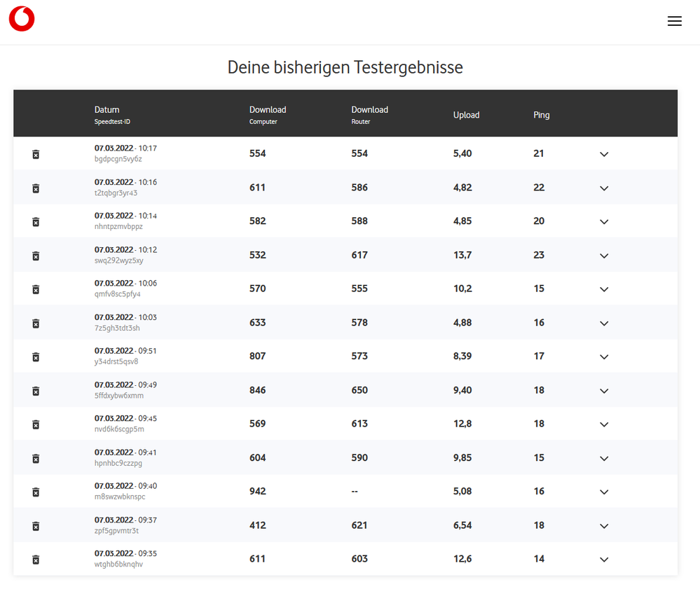Image resolution: width=700 pixels, height=589 pixels.
Task: Click upload value 13,7
Action: click(462, 255)
